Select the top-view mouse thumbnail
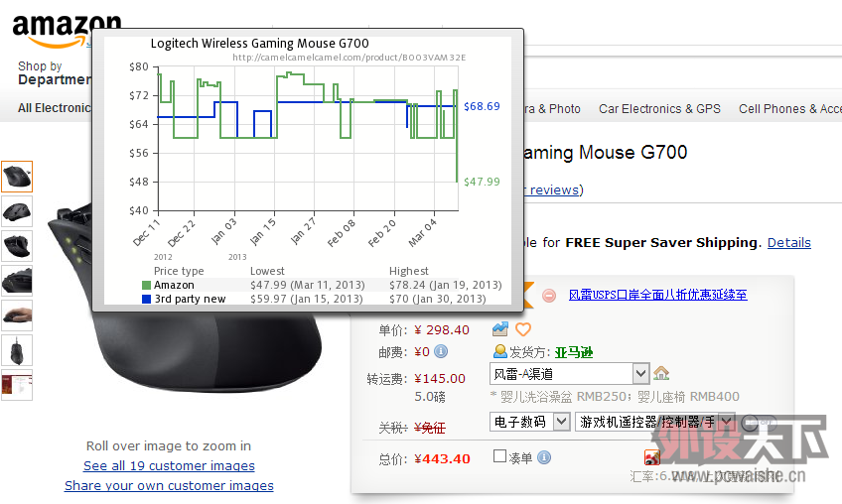Image resolution: width=842 pixels, height=504 pixels. 17,350
